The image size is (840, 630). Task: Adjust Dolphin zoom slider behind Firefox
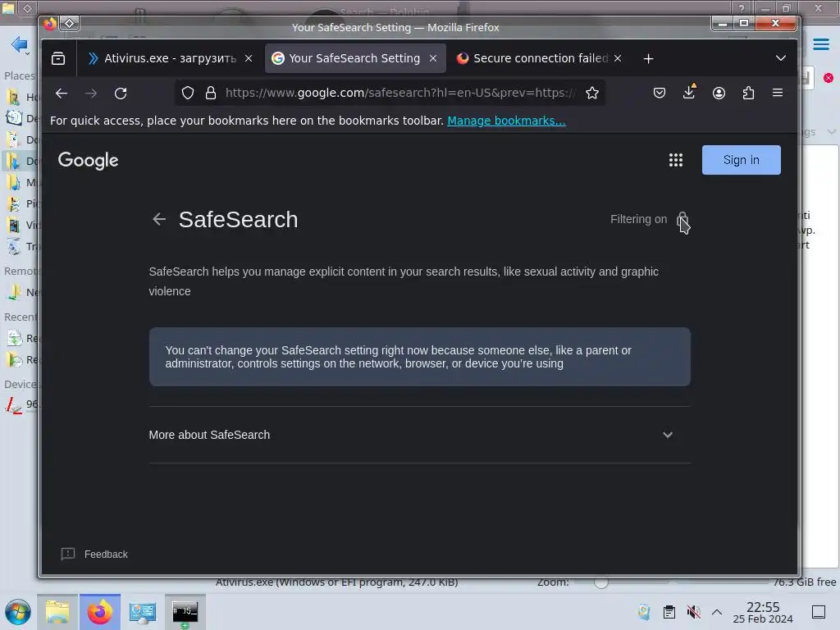601,582
